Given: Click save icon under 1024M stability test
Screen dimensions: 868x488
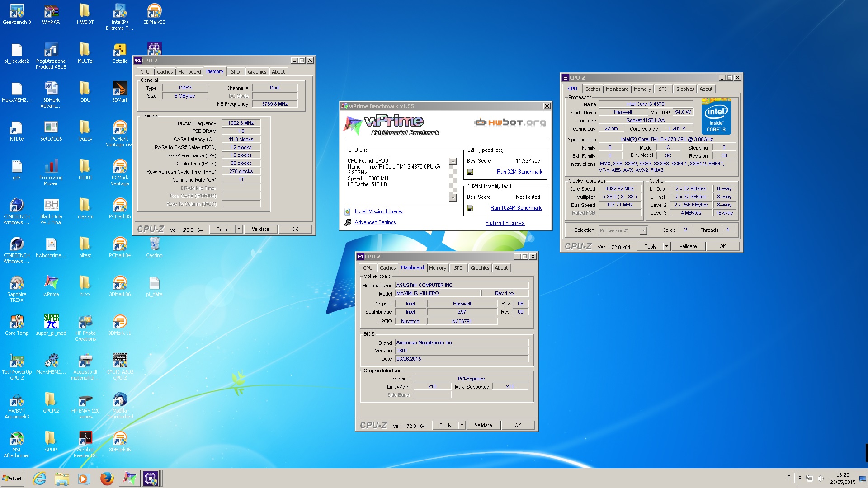Looking at the screenshot, I should (470, 208).
